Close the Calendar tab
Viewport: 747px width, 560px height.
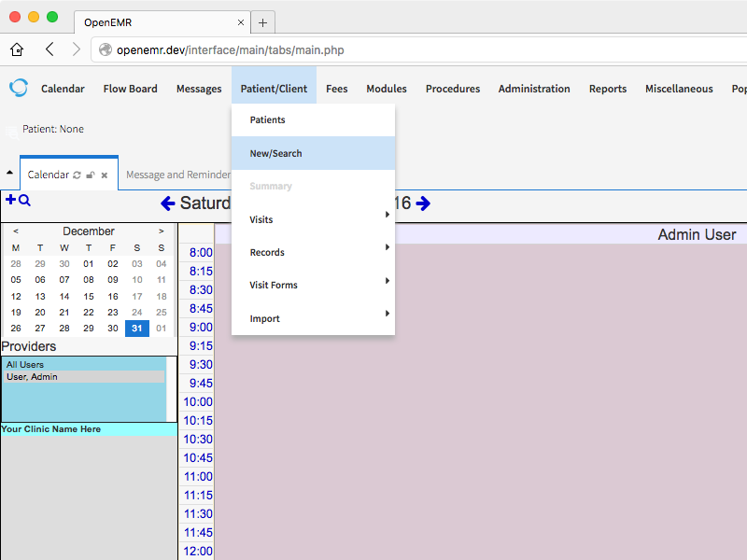click(x=105, y=175)
